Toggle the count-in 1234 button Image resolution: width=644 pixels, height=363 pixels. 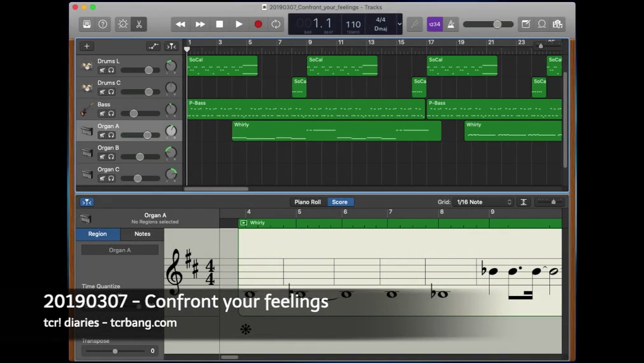[434, 24]
